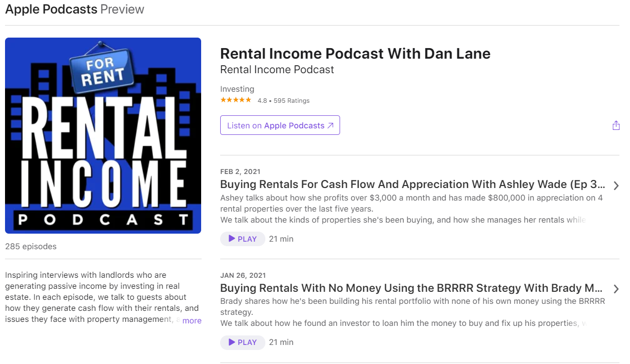This screenshot has width=630, height=364.
Task: Expand podcast description with 'more' link
Action: click(x=192, y=320)
